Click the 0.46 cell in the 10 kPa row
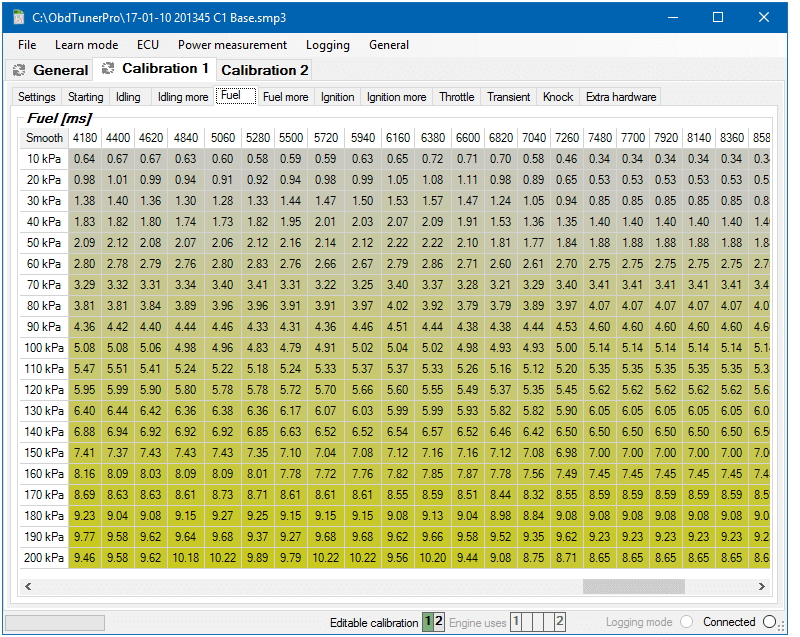The width and height of the screenshot is (800, 637). [x=567, y=159]
